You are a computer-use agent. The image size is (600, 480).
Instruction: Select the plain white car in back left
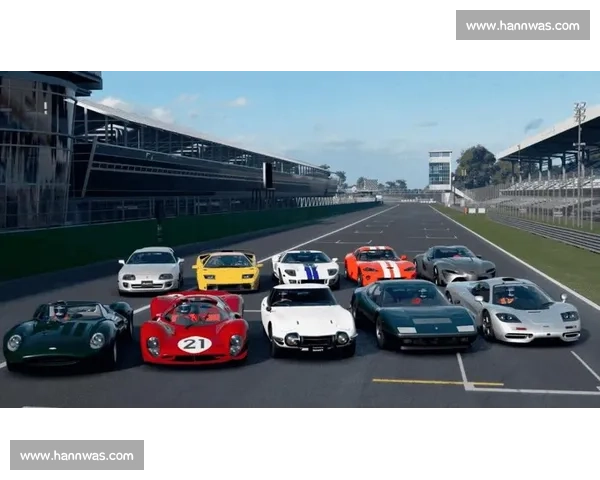(150, 269)
